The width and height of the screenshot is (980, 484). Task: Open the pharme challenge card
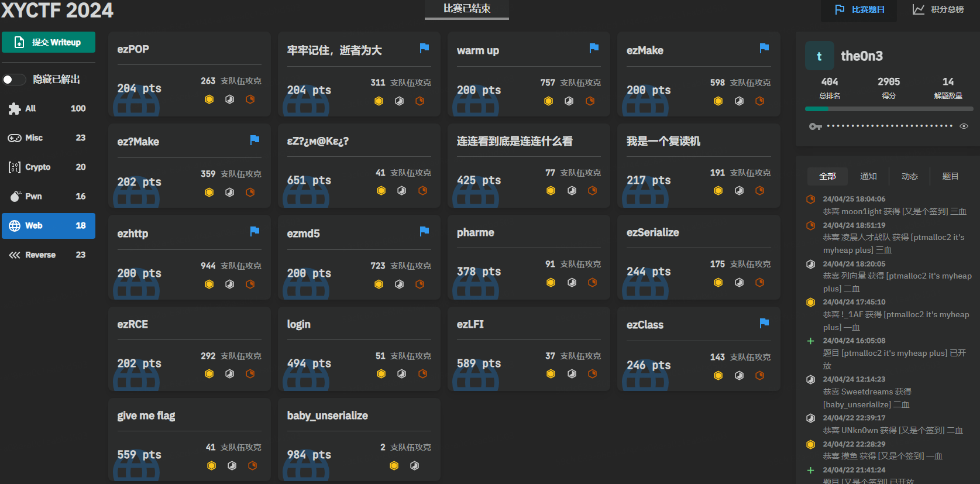[528, 257]
